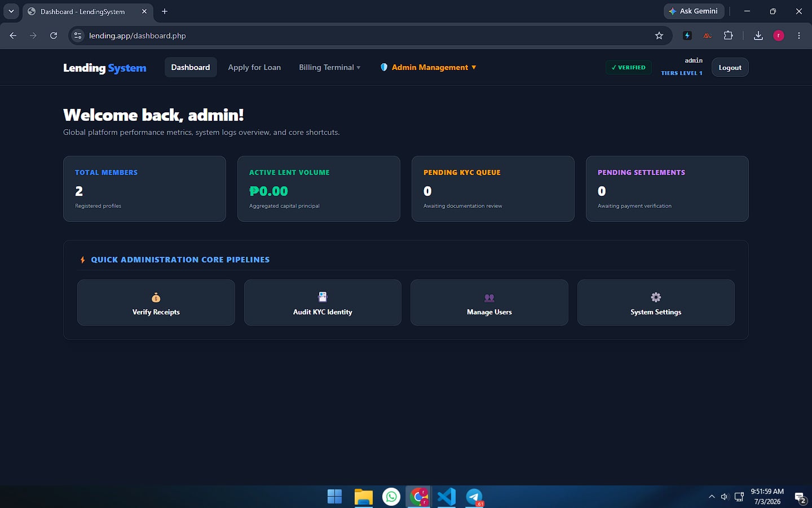
Task: Click the red extension icon in toolbar
Action: click(707, 36)
